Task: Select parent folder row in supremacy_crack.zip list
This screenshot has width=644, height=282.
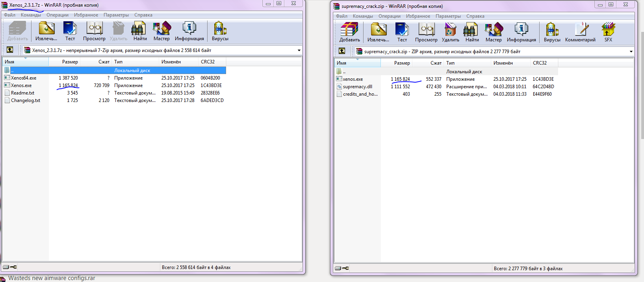Action: (x=447, y=72)
